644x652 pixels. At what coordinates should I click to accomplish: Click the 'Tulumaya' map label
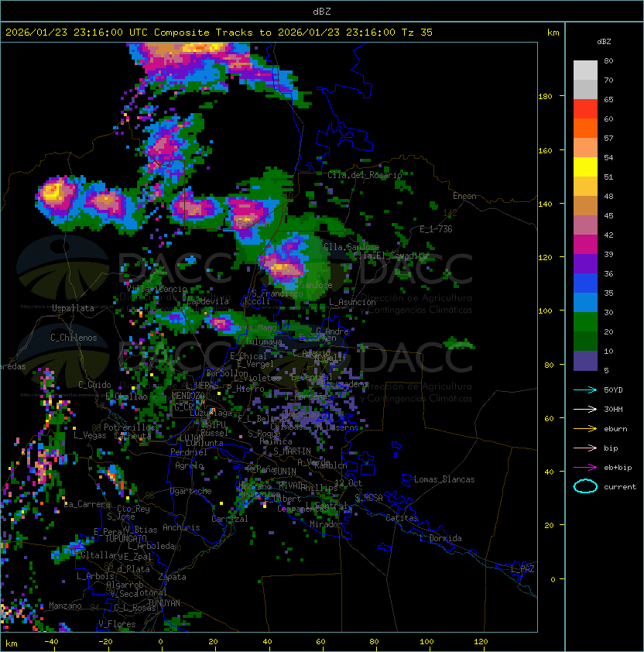point(264,341)
